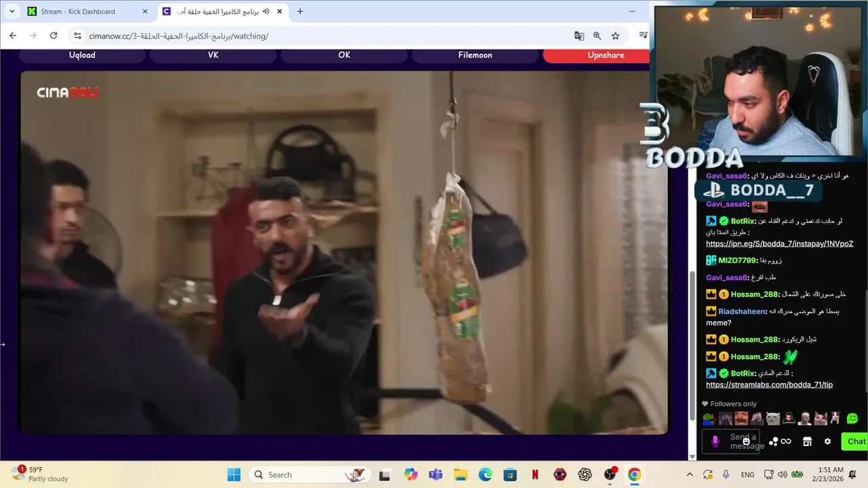The height and width of the screenshot is (488, 868).
Task: Open ENG language switcher
Action: 747,474
